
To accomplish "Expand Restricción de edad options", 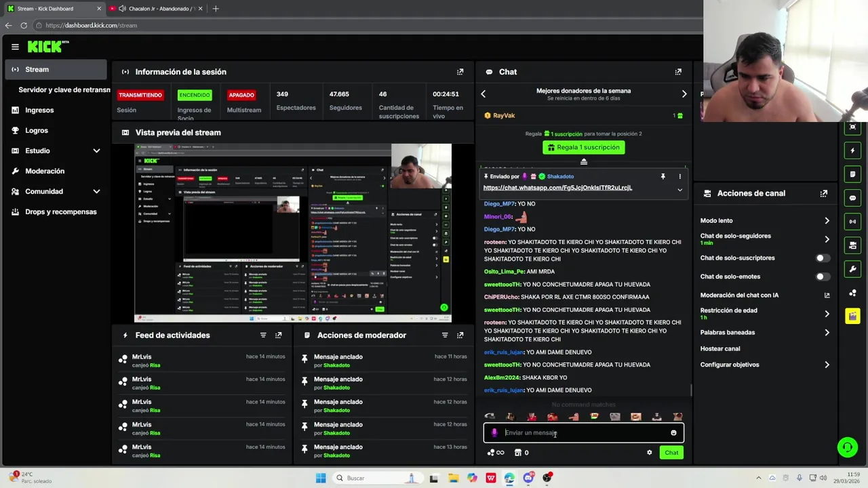I will [827, 314].
